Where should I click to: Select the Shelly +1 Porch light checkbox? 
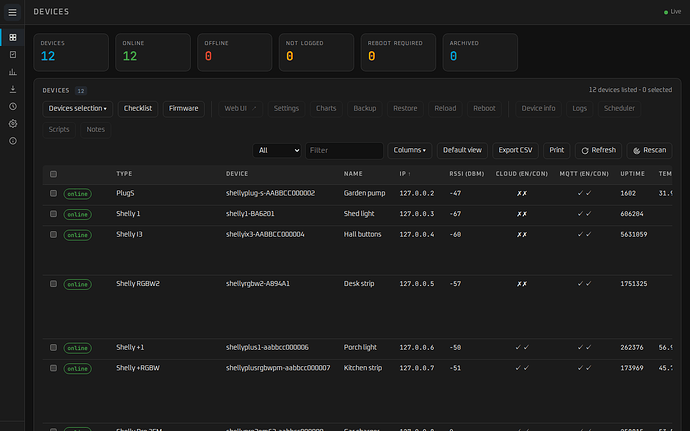pos(53,348)
